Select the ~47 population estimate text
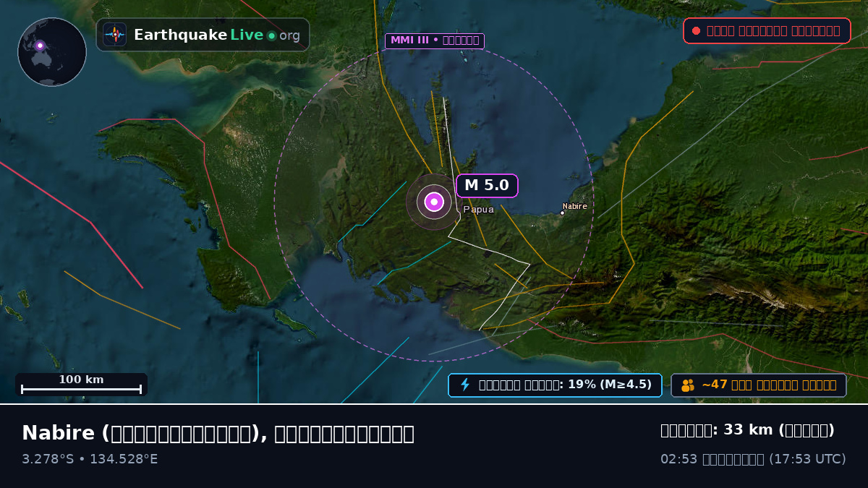This screenshot has width=868, height=488. pyautogui.click(x=769, y=385)
